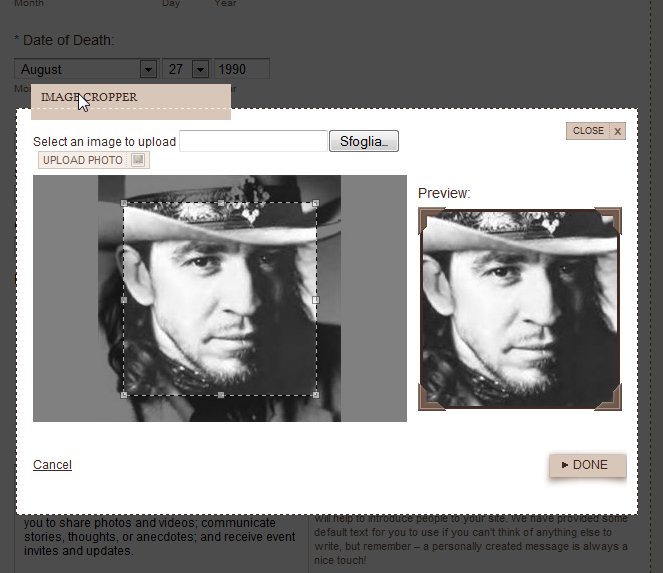Click the year 1990 input field
This screenshot has width=663, height=573.
click(x=242, y=69)
